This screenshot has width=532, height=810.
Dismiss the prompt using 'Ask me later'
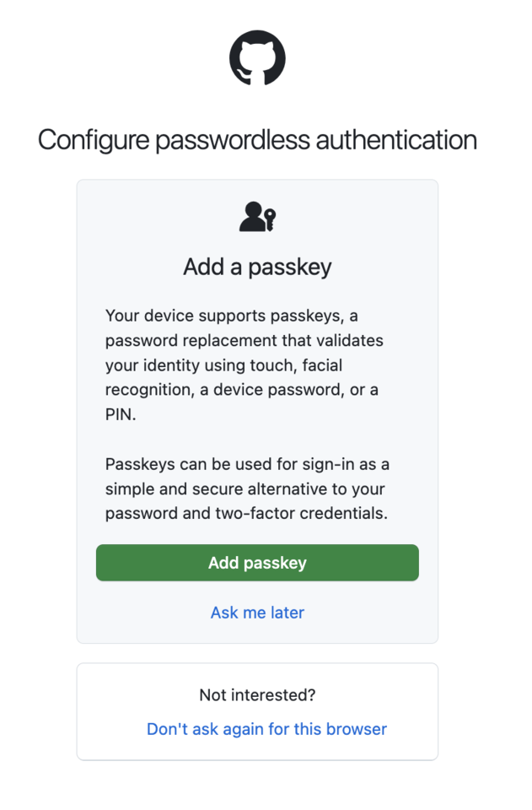(x=257, y=613)
